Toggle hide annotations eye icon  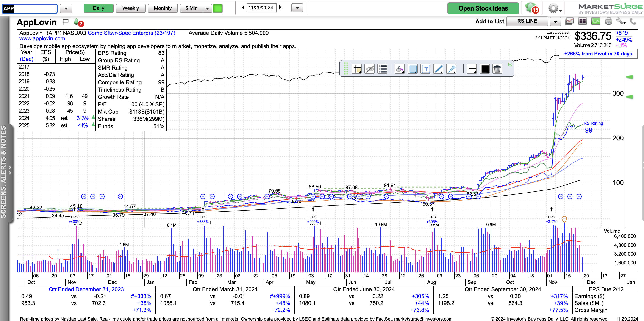pos(369,69)
